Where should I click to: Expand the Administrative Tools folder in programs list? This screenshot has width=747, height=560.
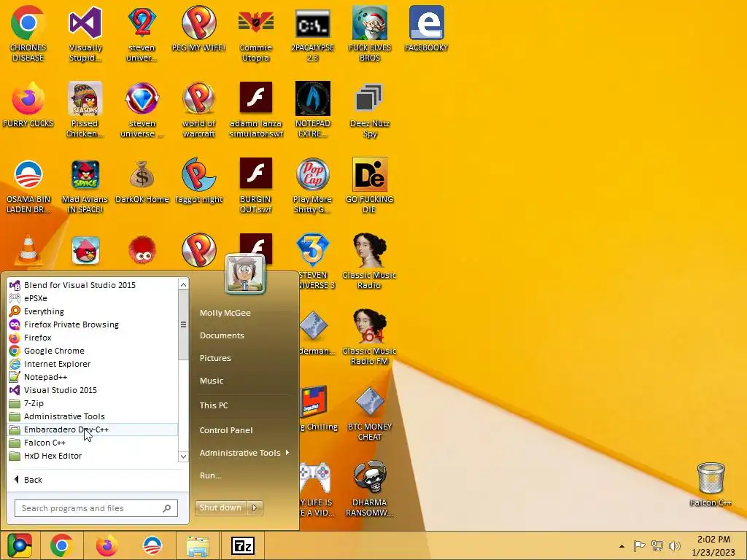(x=93, y=416)
